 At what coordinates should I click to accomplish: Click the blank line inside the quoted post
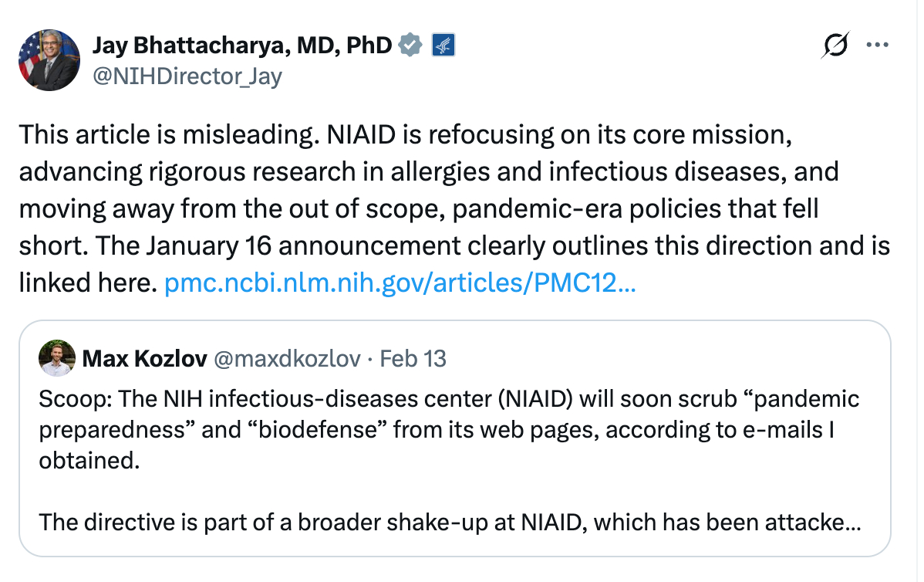point(449,492)
